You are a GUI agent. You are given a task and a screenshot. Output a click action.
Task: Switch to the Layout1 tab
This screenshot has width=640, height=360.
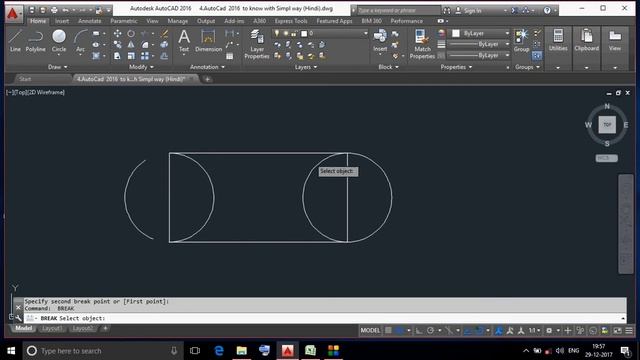click(x=52, y=328)
